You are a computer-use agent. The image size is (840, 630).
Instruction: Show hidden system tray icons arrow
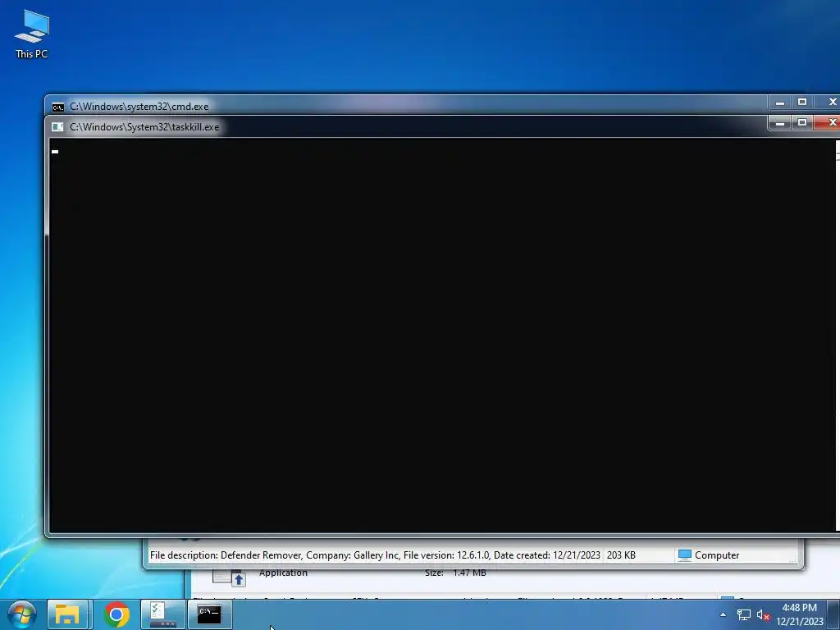tap(723, 614)
